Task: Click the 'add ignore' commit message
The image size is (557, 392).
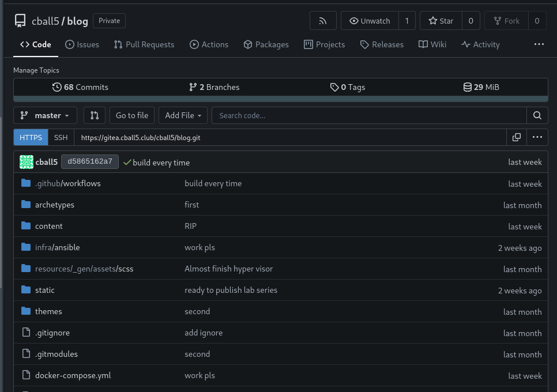Action: [x=204, y=333]
